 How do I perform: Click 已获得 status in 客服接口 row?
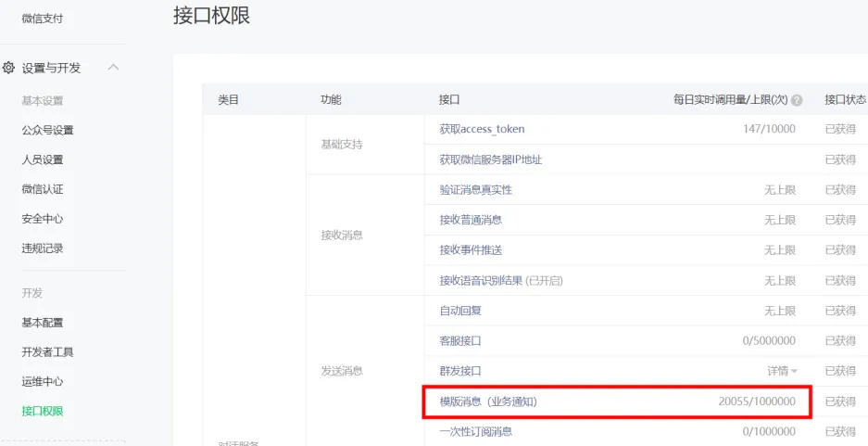pos(840,340)
